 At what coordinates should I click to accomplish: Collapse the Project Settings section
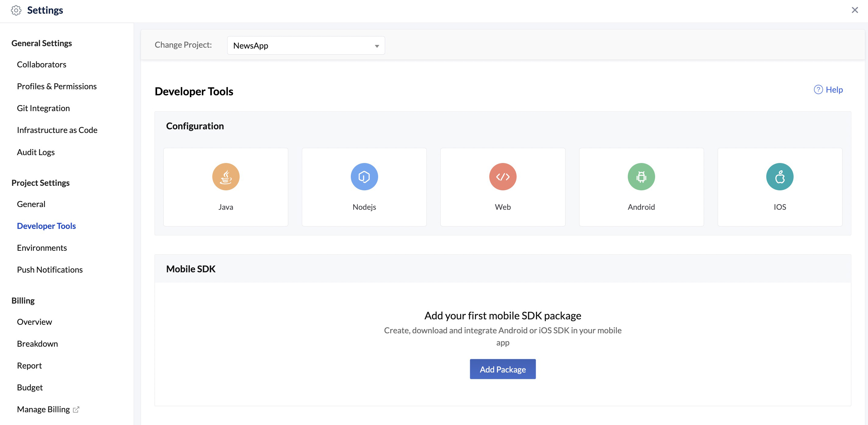click(40, 183)
